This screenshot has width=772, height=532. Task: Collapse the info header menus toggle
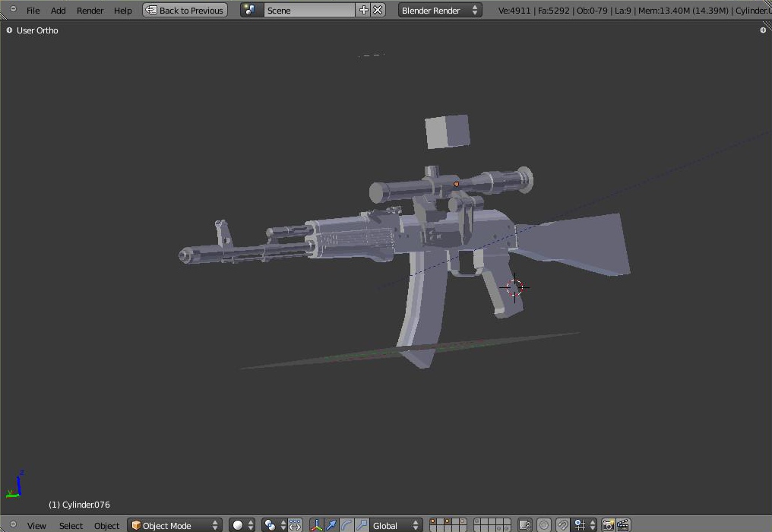[x=13, y=9]
